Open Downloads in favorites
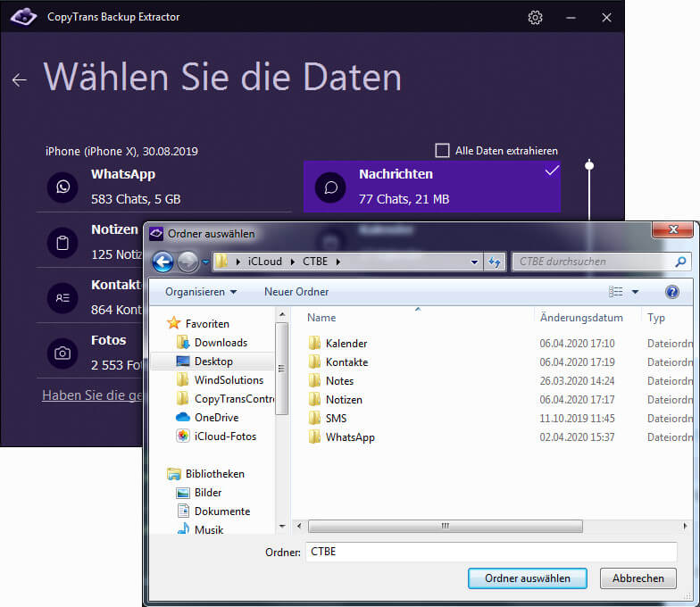This screenshot has height=607, width=700. pos(212,343)
